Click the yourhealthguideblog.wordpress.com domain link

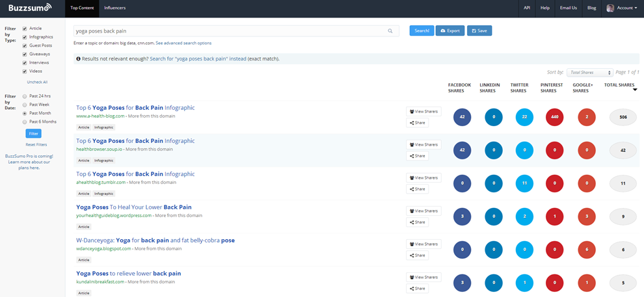pyautogui.click(x=114, y=216)
